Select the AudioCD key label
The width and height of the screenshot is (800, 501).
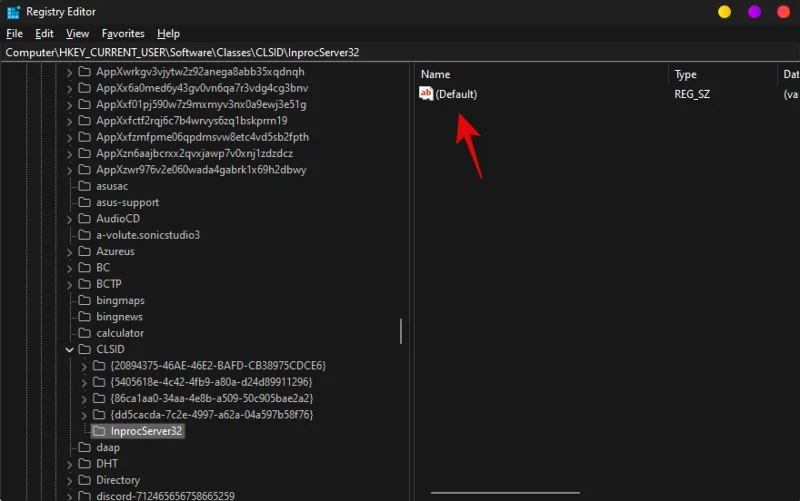(118, 219)
